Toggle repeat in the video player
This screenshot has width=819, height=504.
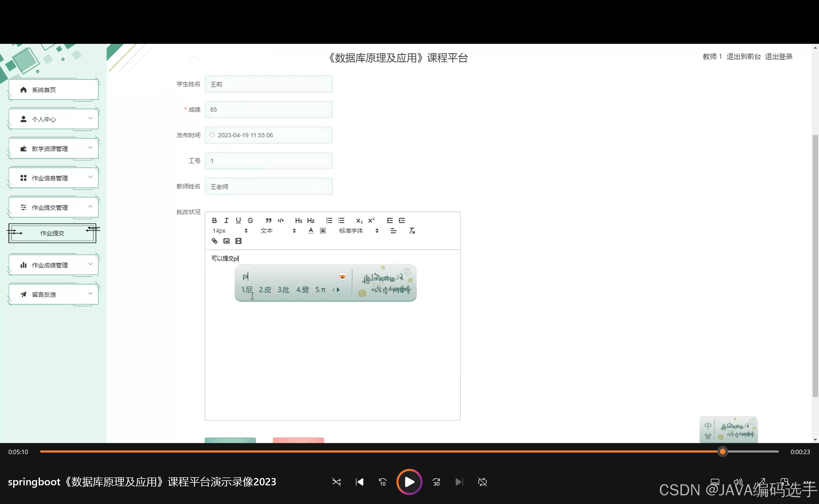pos(482,482)
